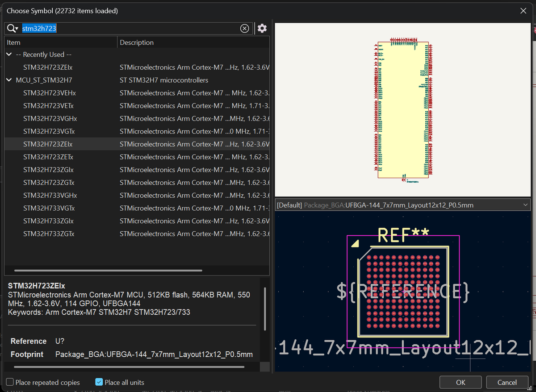The height and width of the screenshot is (392, 536).
Task: Click the Reference U? value
Action: coord(60,341)
